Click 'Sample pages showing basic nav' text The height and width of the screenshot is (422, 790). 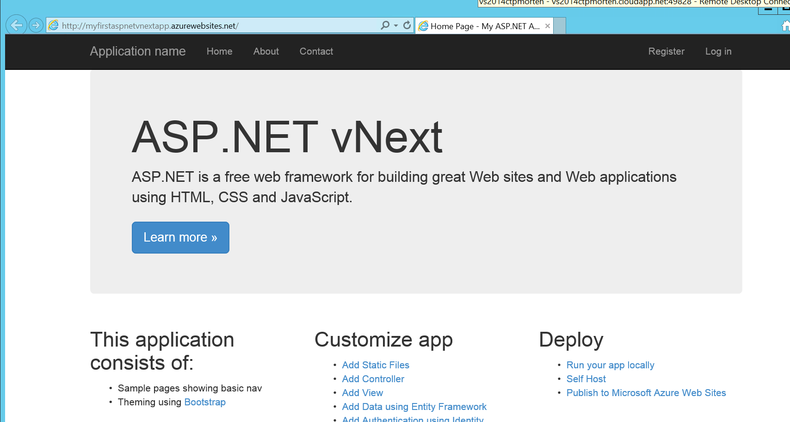click(190, 388)
